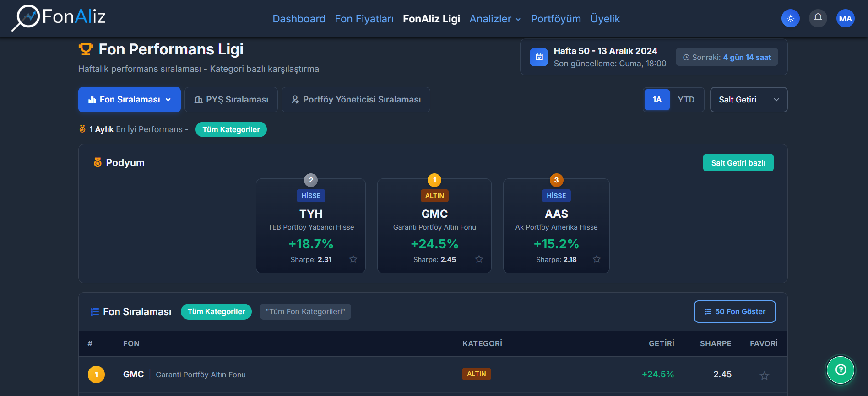Toggle the light/dark theme button

click(790, 18)
